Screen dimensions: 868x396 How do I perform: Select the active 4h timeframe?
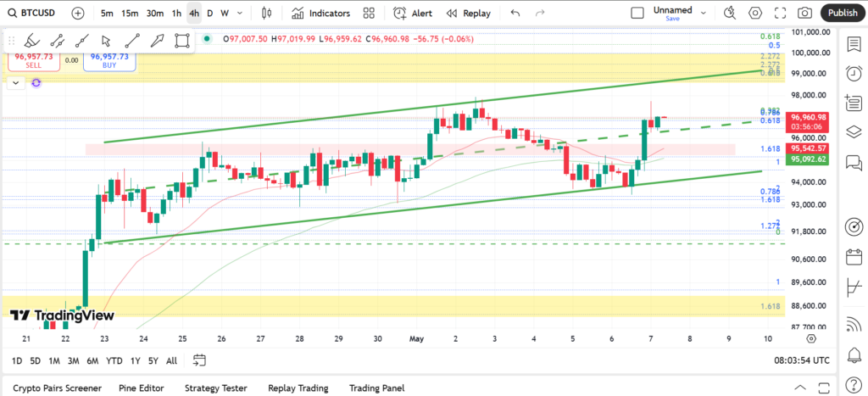[x=194, y=13]
